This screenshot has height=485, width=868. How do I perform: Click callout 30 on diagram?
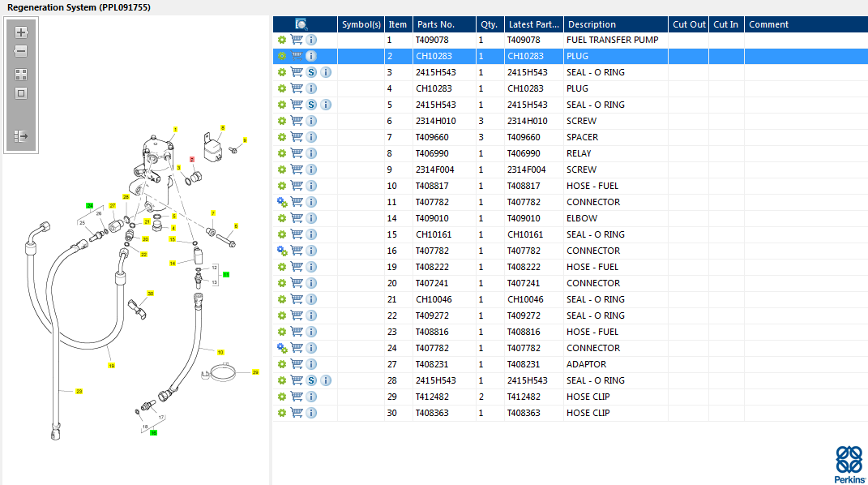pos(150,294)
